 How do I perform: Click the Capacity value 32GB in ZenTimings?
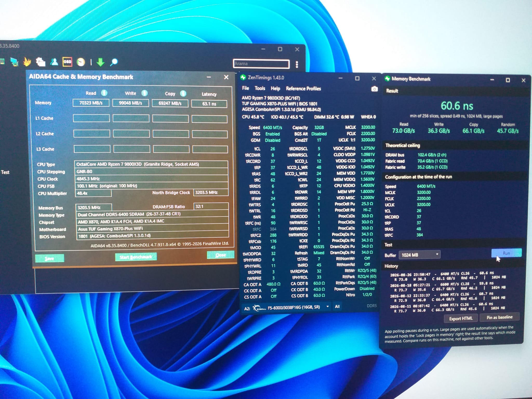(x=319, y=128)
